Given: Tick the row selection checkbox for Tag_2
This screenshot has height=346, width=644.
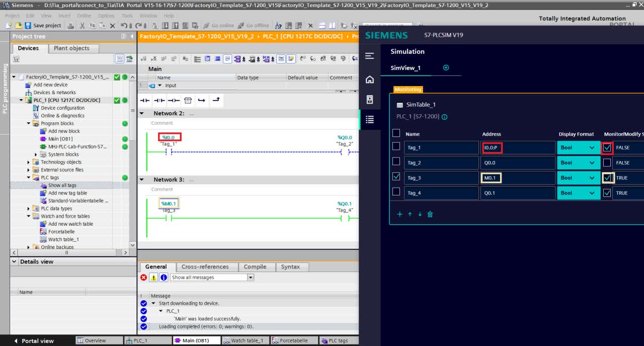Looking at the screenshot, I should [396, 162].
